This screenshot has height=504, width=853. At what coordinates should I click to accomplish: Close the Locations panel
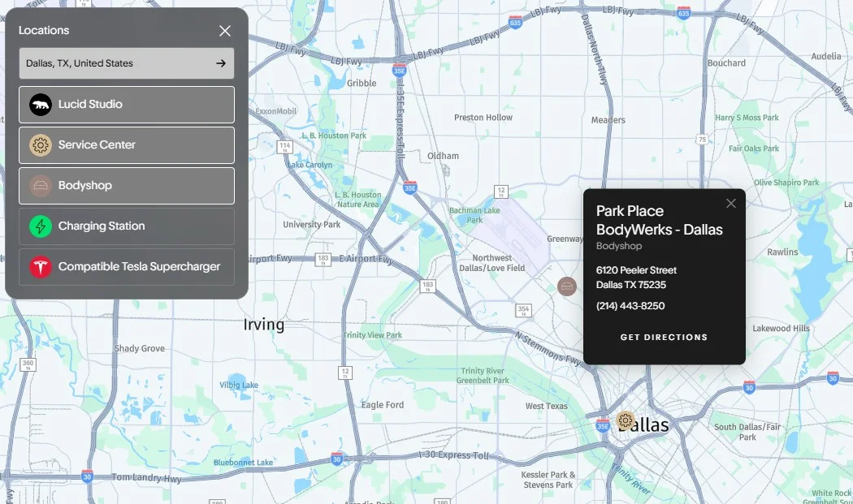point(225,31)
